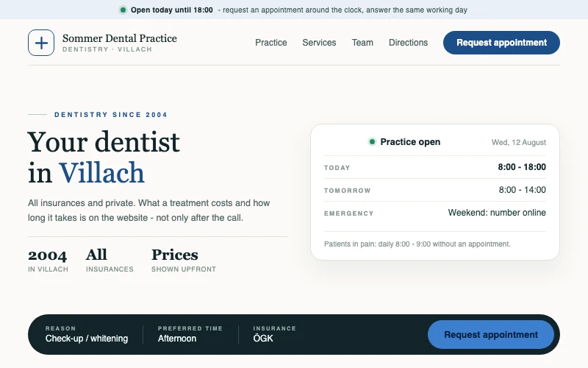Click the All insurances stat
This screenshot has width=588, height=368.
pyautogui.click(x=110, y=260)
